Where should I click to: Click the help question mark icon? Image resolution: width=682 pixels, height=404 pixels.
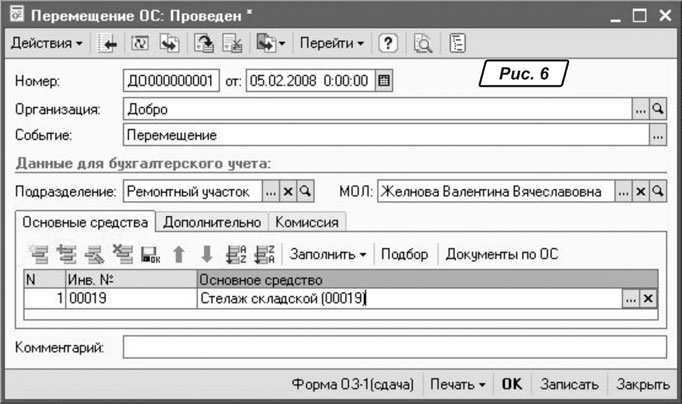coord(391,44)
